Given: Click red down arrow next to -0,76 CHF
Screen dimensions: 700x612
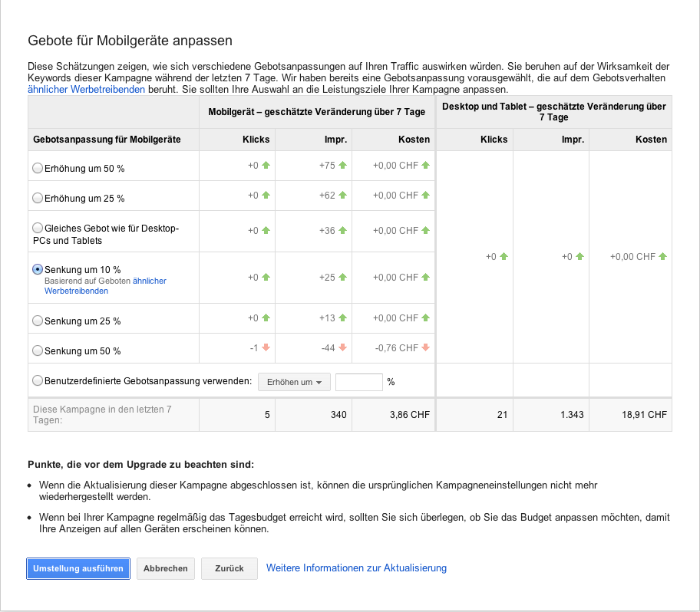Looking at the screenshot, I should coord(425,347).
